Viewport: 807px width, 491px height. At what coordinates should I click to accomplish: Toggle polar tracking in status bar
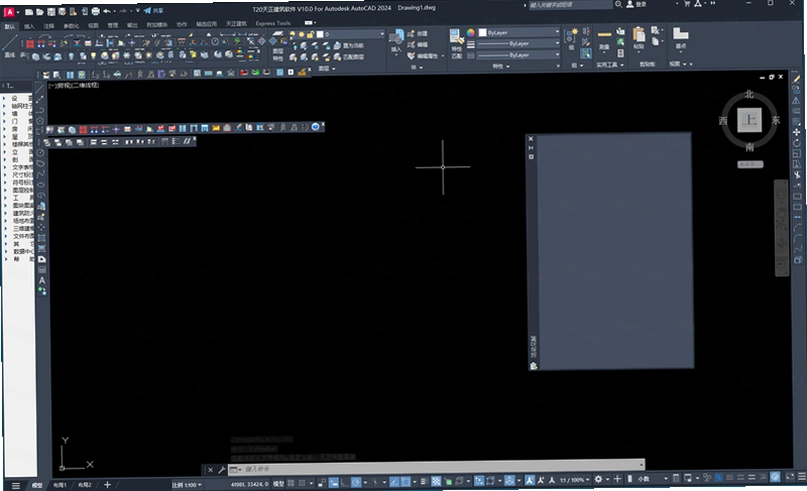tap(356, 483)
